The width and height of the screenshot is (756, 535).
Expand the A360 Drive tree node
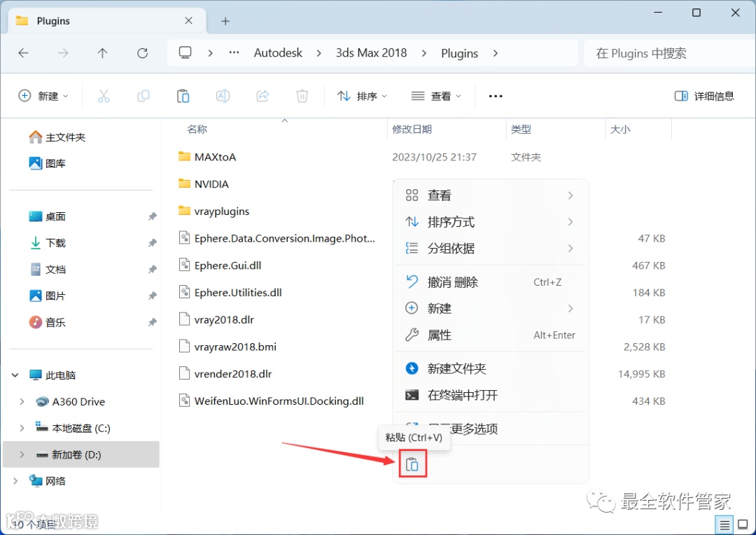[x=22, y=401]
